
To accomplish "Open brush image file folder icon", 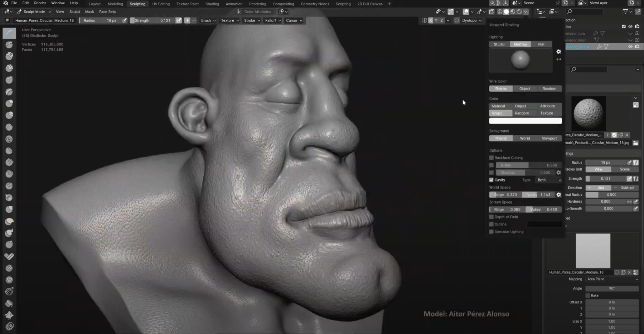I will (635, 143).
